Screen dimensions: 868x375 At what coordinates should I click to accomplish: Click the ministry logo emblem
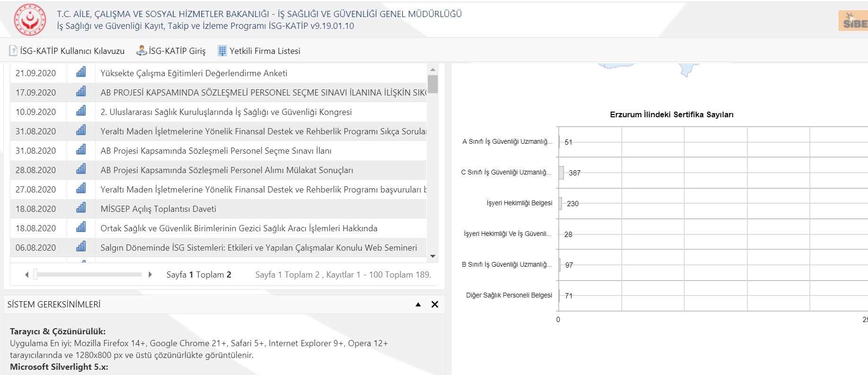click(x=30, y=20)
